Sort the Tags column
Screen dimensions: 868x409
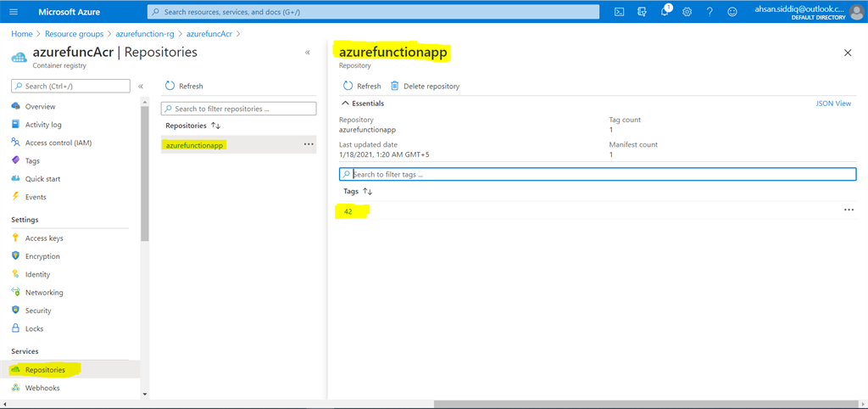(x=368, y=191)
